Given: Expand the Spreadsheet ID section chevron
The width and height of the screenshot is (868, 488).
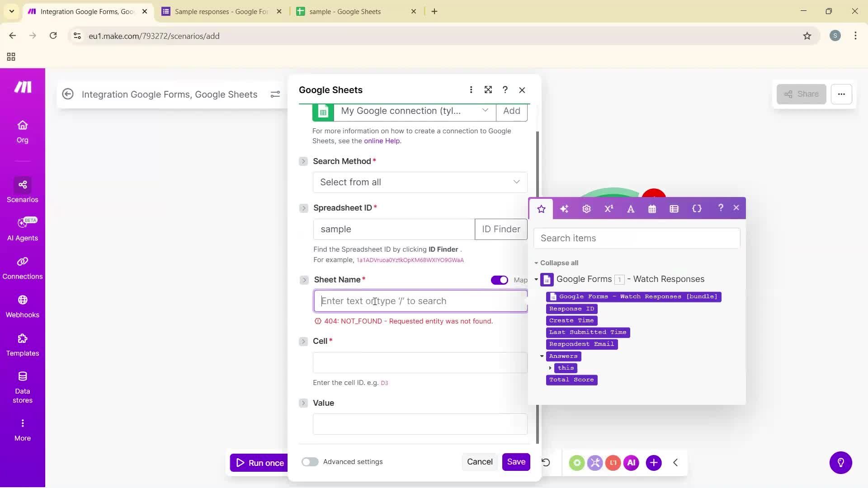Looking at the screenshot, I should coord(303,208).
